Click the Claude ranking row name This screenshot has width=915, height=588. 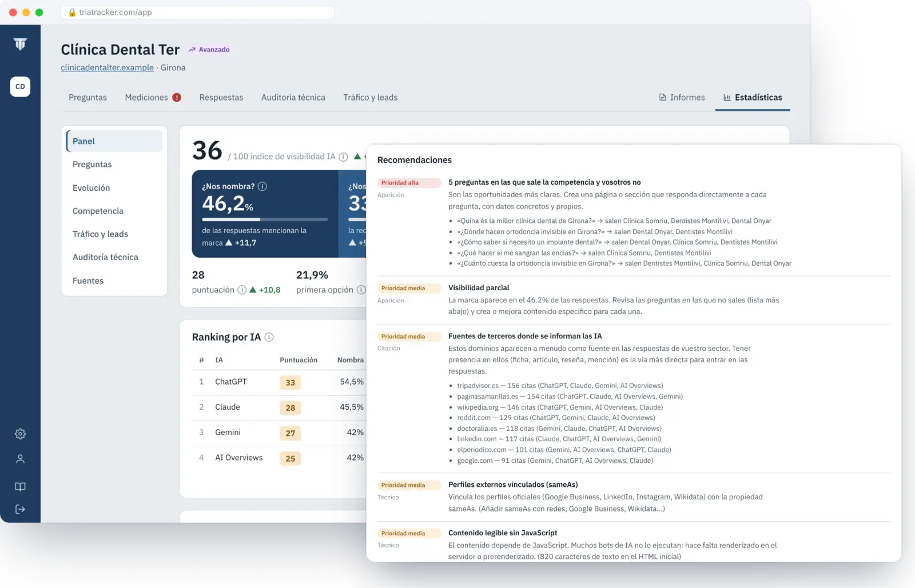228,407
